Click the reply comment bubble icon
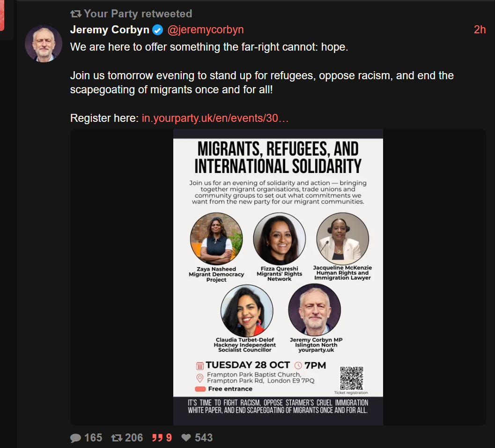Viewport: 495px width, 448px height. pyautogui.click(x=75, y=438)
